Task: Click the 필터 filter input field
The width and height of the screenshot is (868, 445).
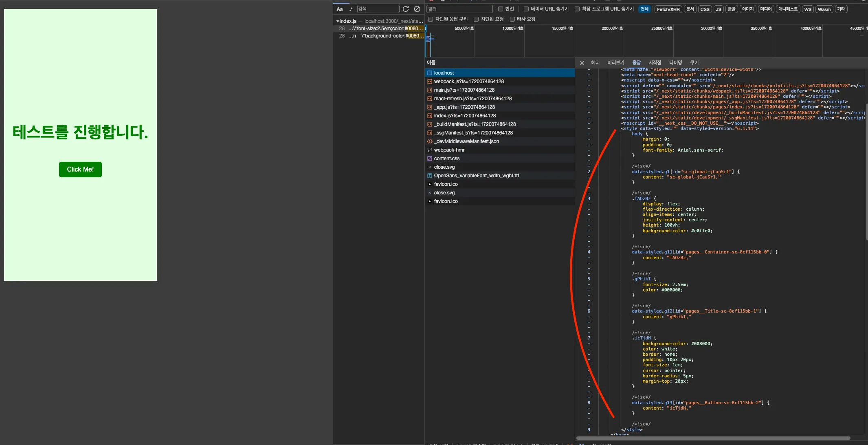Action: (459, 9)
